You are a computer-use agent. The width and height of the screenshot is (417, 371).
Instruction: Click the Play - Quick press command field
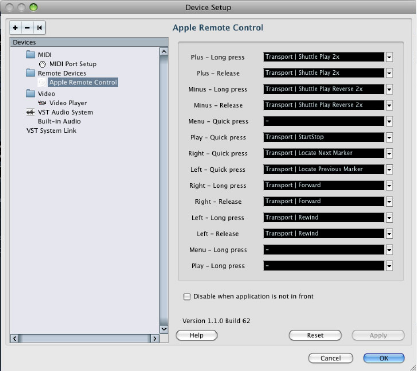(324, 137)
